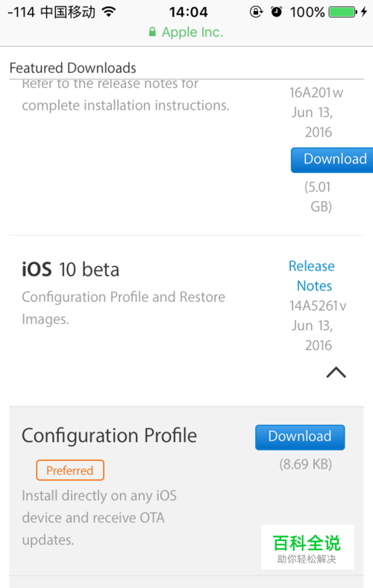This screenshot has width=373, height=588.
Task: Tap the alarm clock status icon
Action: (x=276, y=12)
